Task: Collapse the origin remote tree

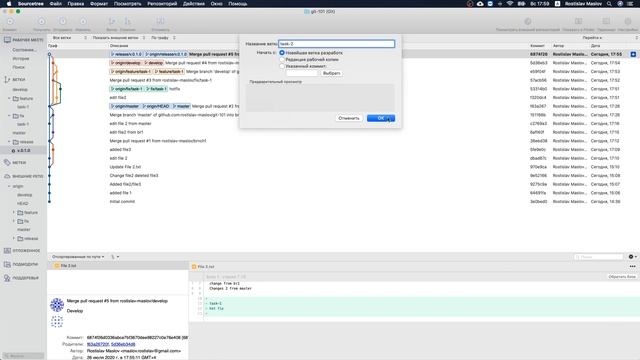Action: (9, 186)
